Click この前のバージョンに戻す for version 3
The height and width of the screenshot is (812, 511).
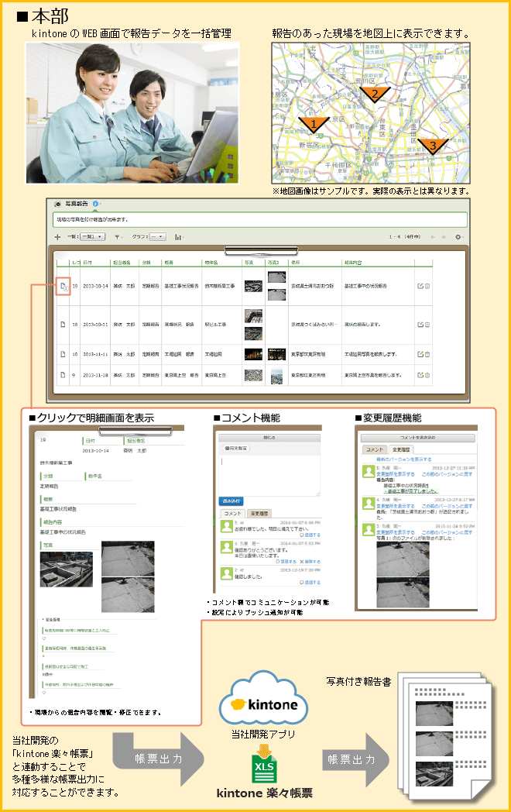click(x=446, y=532)
